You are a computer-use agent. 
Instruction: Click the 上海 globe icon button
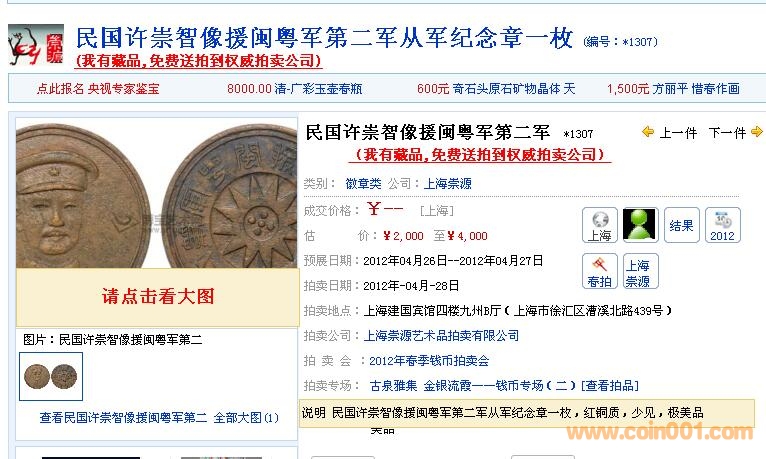[x=600, y=225]
